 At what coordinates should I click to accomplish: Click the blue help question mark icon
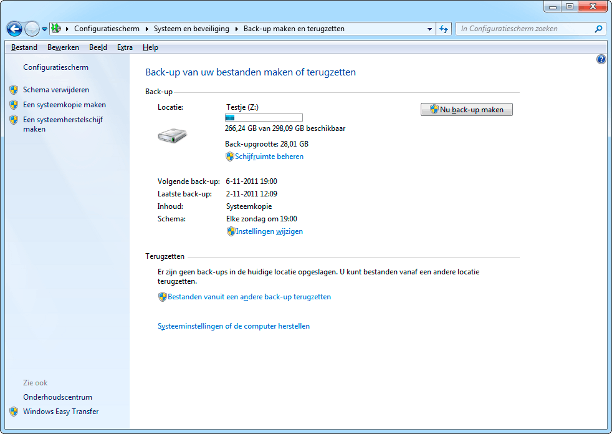(601, 59)
